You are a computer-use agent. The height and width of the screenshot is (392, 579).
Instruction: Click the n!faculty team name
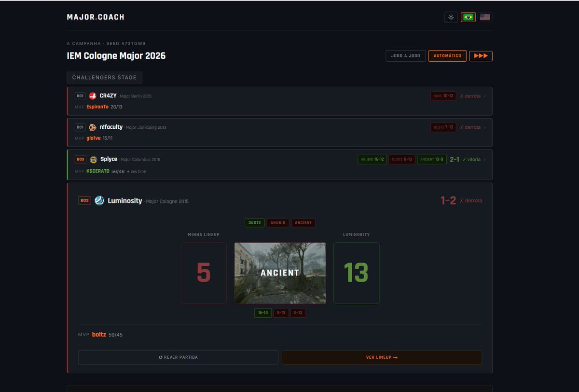pos(111,127)
